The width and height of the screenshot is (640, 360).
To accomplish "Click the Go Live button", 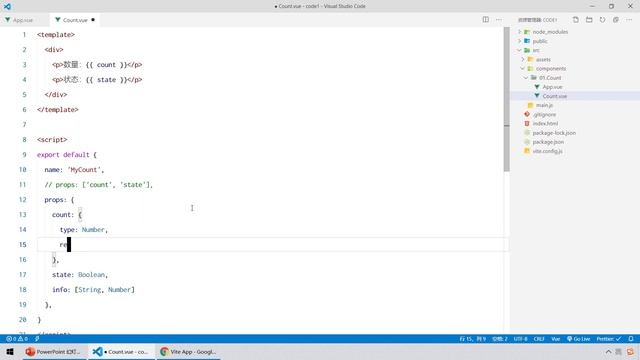I will pos(578,339).
